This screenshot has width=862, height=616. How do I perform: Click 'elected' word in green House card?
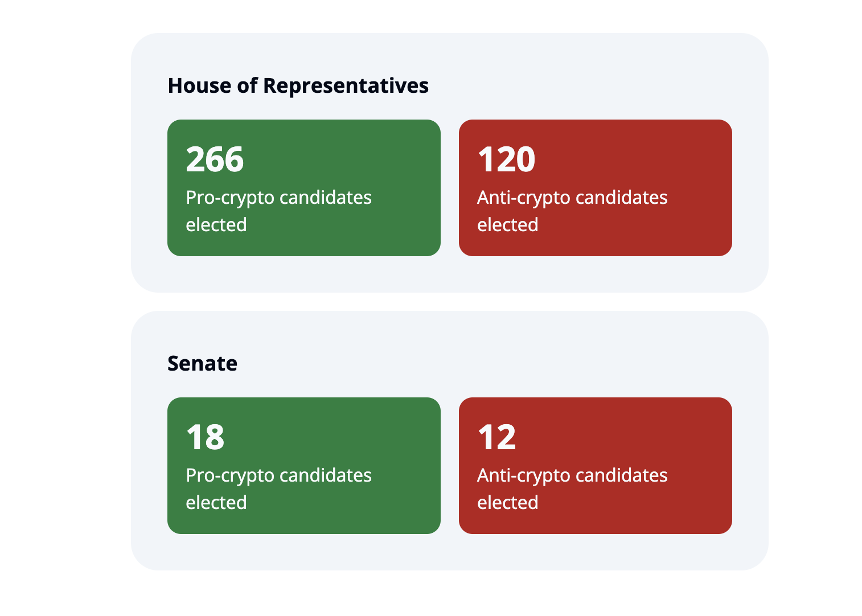click(x=216, y=224)
